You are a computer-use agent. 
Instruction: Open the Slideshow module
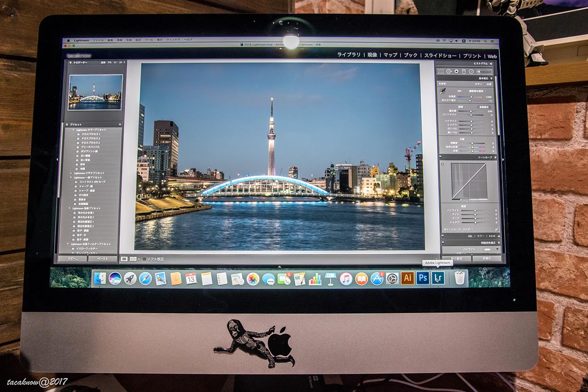click(x=440, y=56)
